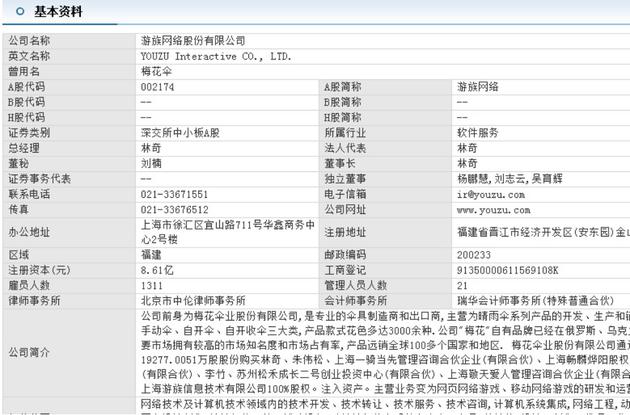Click the 会计师事务所 label
The image size is (630, 415).
click(356, 301)
